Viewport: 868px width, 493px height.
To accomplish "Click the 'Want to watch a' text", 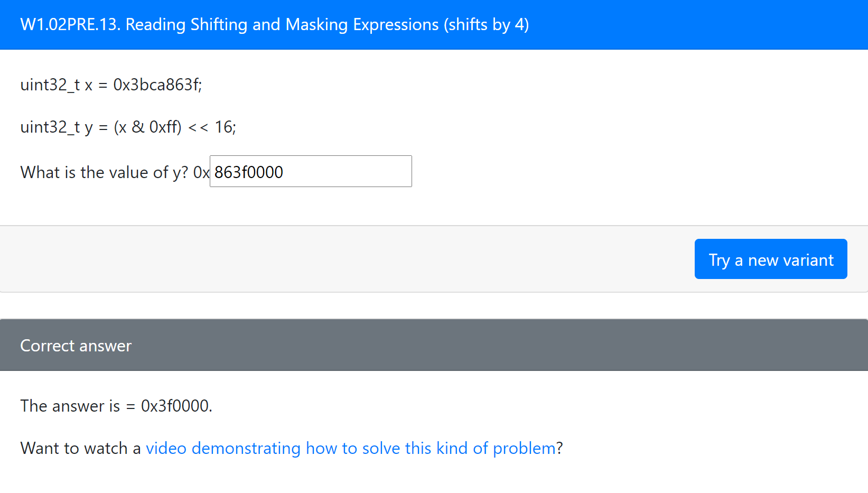I will tap(80, 448).
